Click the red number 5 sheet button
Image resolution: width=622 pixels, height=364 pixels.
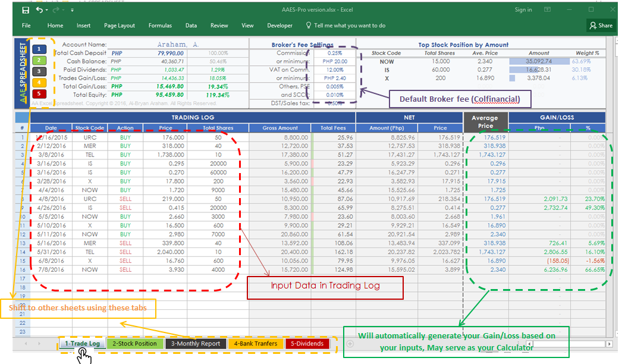point(39,94)
